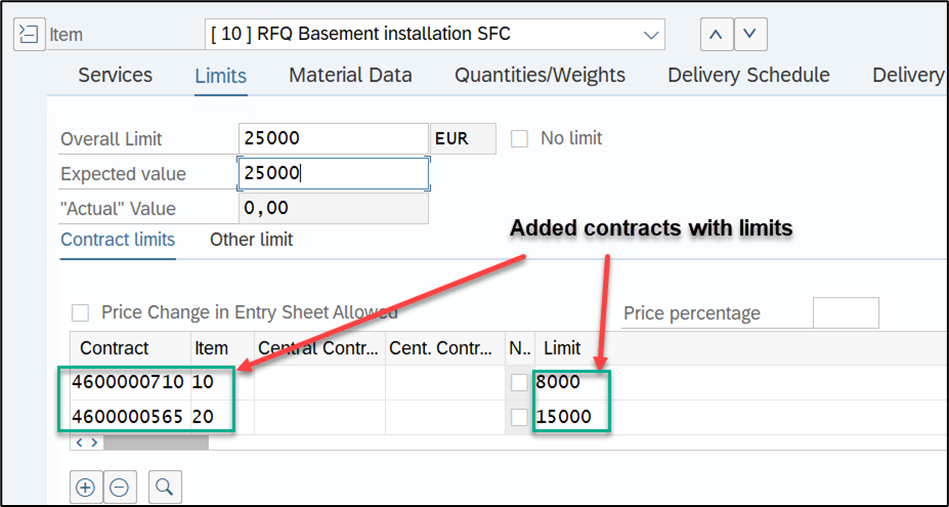Check the box for contract 4600000710 row
The image size is (949, 507).
[519, 383]
